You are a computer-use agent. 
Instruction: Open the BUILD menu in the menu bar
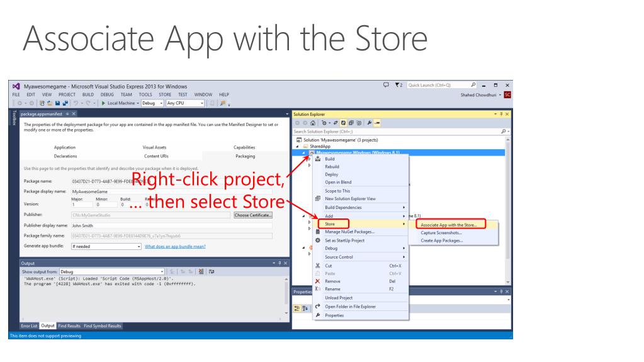tap(88, 94)
